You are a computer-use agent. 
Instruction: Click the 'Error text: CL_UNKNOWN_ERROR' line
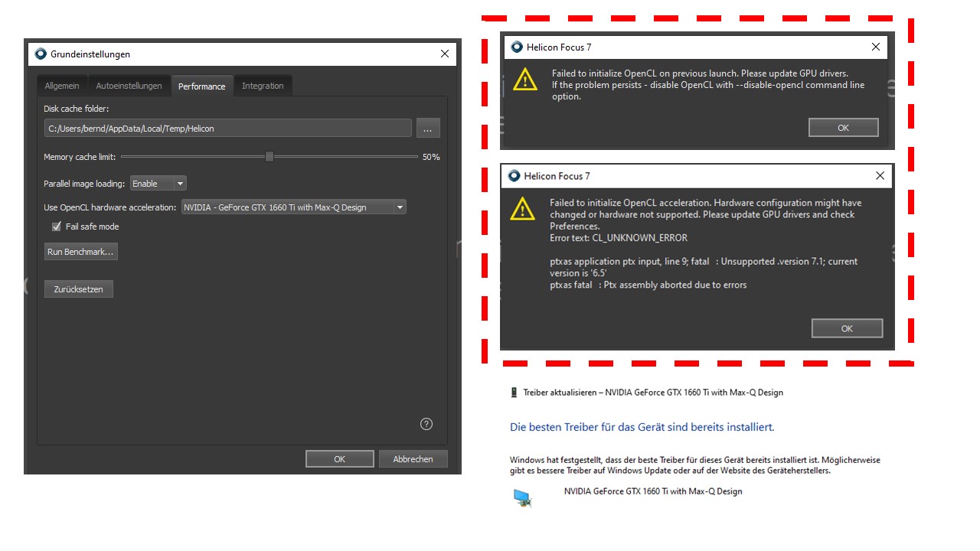tap(619, 238)
